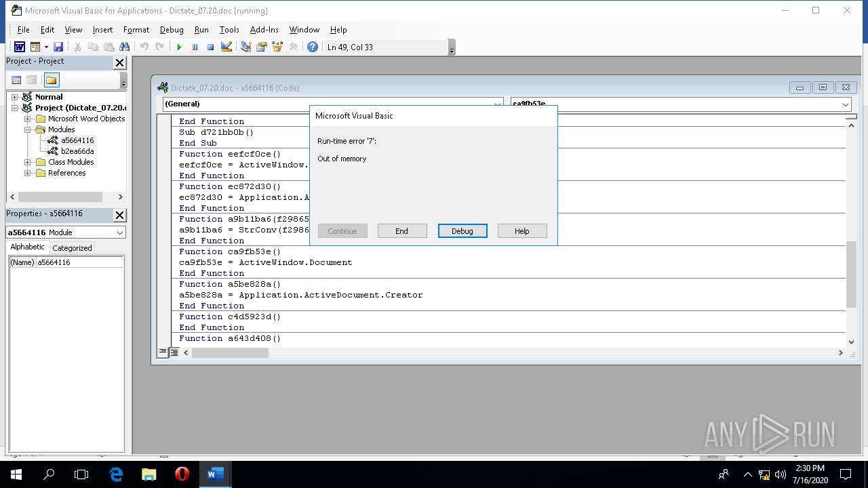Click toolbar options arrow at toolbar end
Image resolution: width=868 pixels, height=488 pixels.
click(452, 47)
